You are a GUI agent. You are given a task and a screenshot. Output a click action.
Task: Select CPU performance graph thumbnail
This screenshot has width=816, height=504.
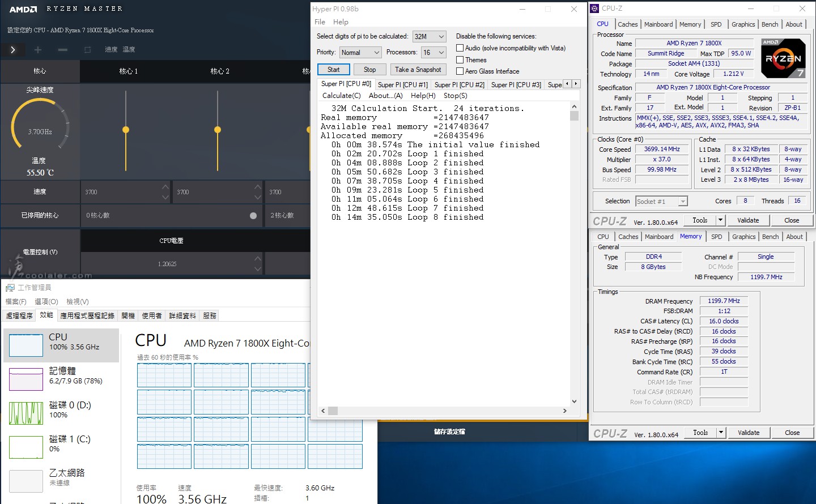pyautogui.click(x=26, y=345)
